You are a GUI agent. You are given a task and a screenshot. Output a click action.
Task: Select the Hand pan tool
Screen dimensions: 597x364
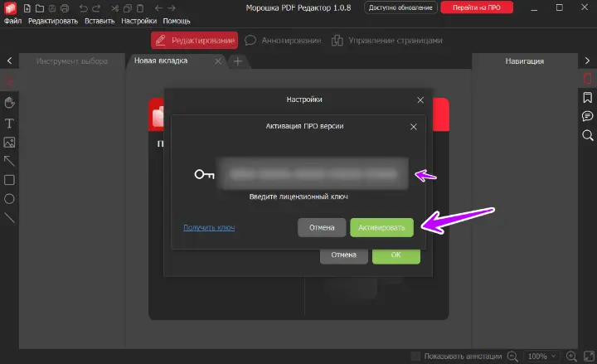pos(9,103)
